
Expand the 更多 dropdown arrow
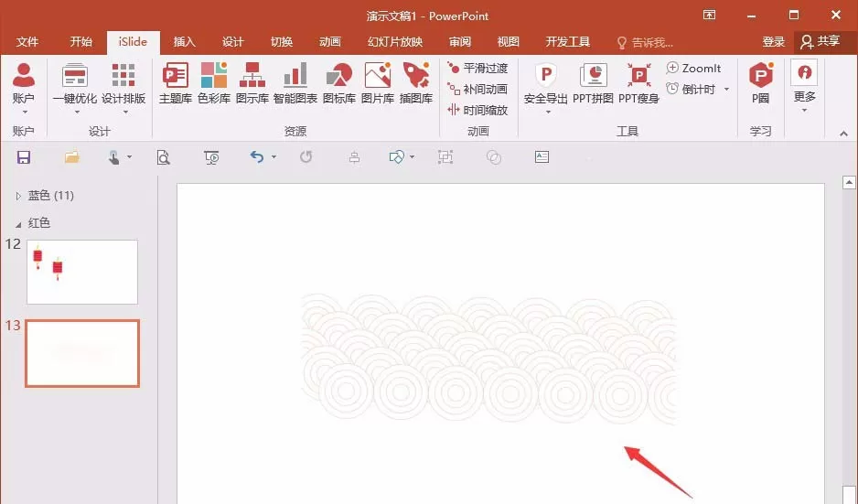[804, 111]
